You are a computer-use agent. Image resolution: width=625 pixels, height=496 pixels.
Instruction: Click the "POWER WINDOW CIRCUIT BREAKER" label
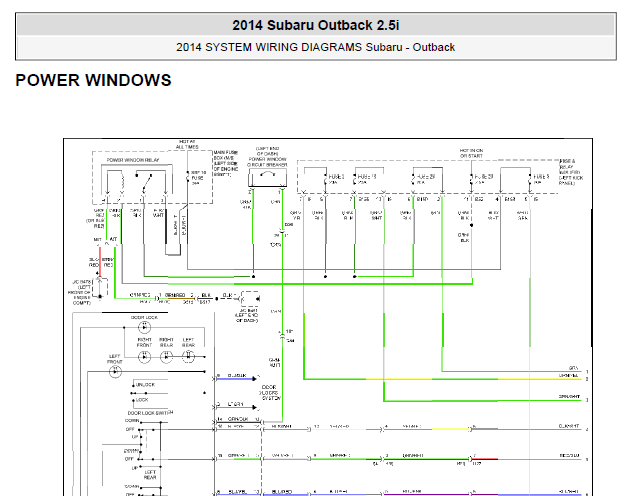[x=267, y=162]
